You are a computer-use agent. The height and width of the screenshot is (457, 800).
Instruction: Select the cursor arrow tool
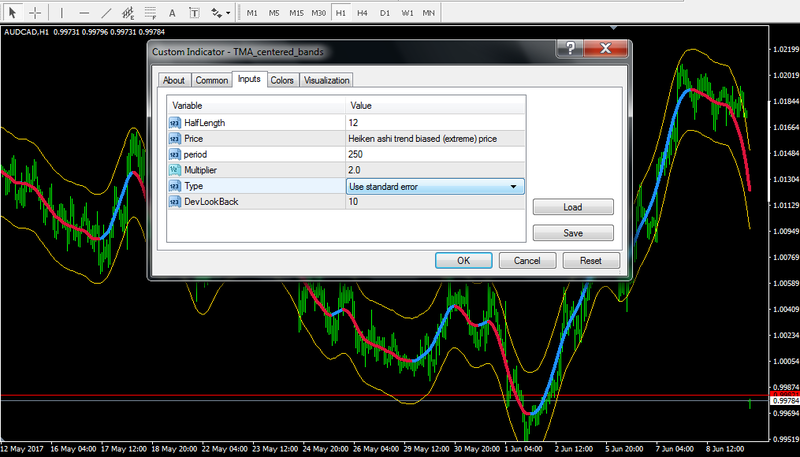coord(13,13)
